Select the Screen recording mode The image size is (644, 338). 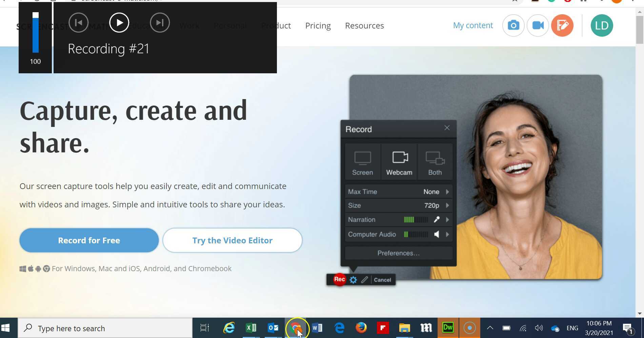coord(362,162)
